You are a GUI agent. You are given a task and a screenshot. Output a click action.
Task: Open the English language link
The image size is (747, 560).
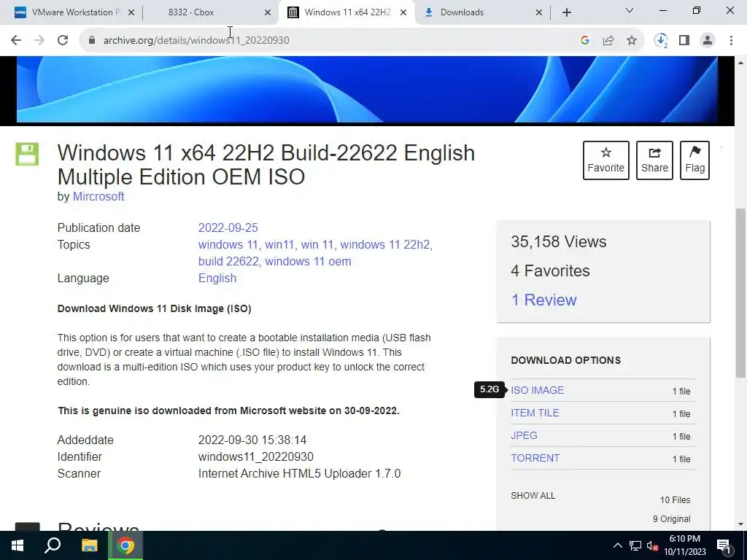point(217,278)
